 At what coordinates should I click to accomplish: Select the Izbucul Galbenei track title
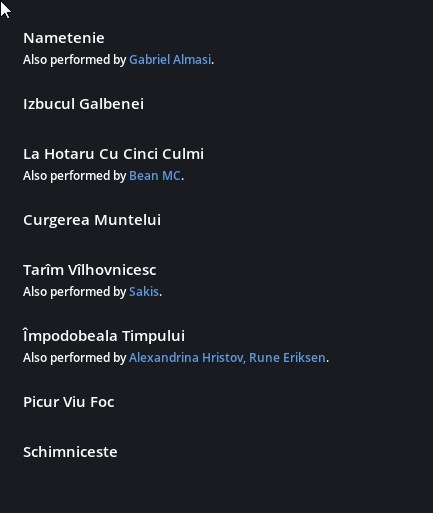pyautogui.click(x=83, y=104)
